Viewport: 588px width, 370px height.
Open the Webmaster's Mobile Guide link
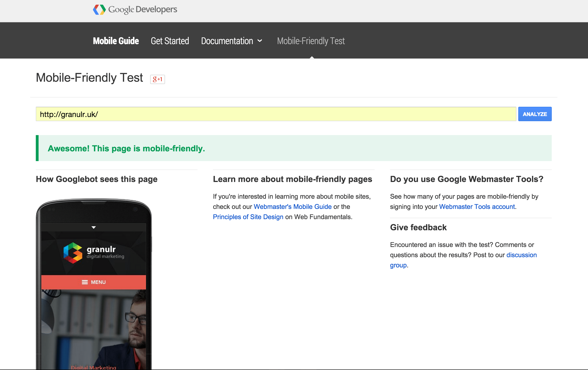coord(293,207)
